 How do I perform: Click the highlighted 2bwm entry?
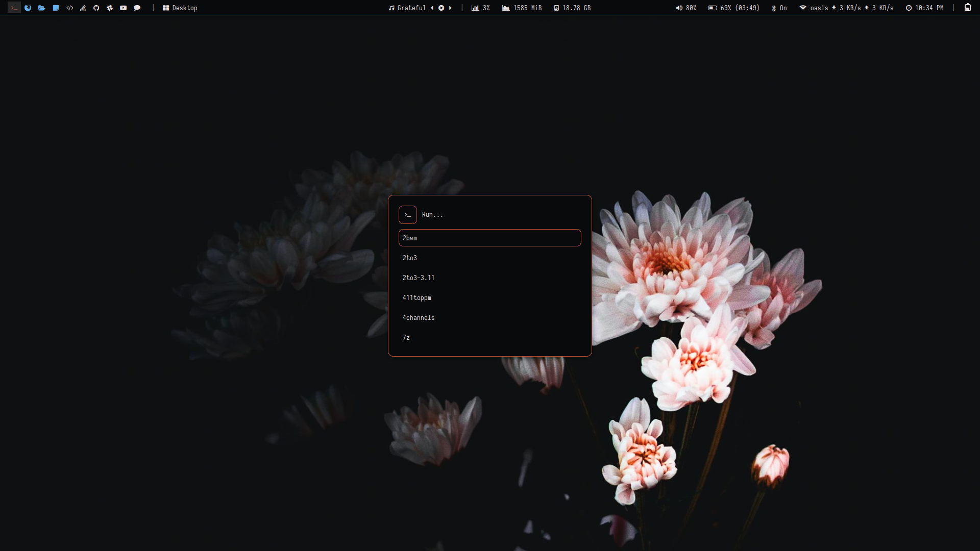489,238
